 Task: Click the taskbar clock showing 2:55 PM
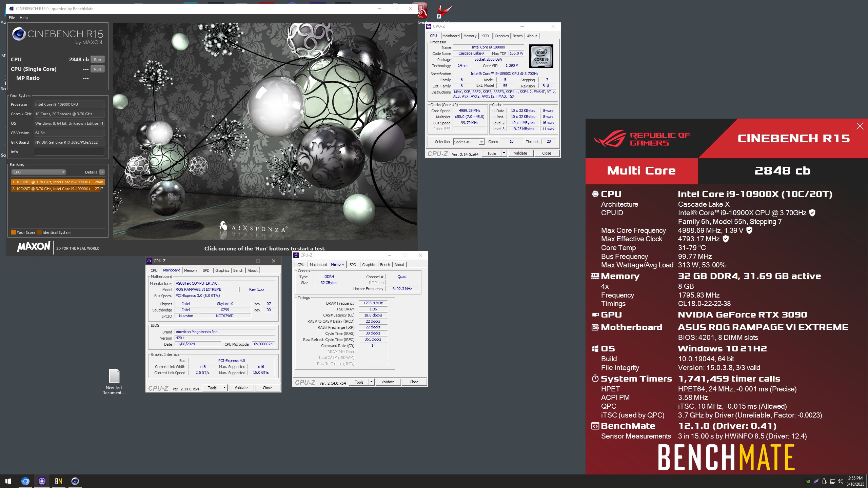(855, 481)
